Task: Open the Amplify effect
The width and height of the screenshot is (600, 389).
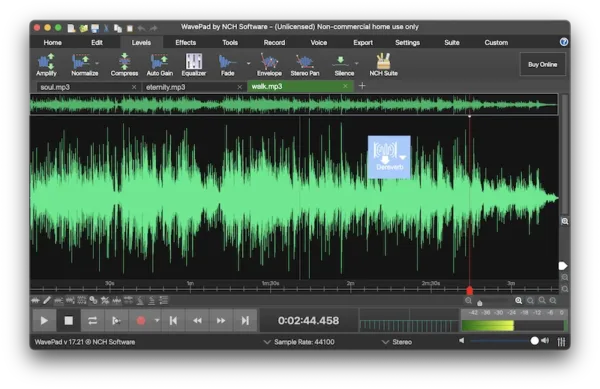Action: [46, 65]
